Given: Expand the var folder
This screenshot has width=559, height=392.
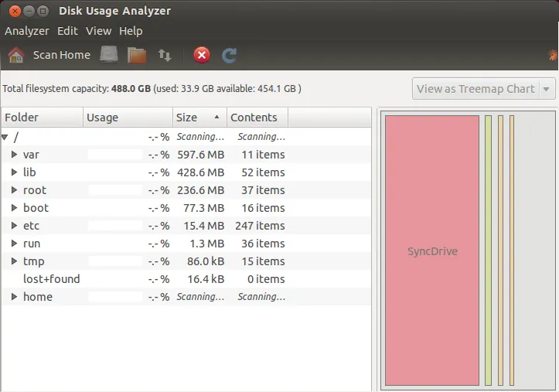Looking at the screenshot, I should [x=15, y=155].
